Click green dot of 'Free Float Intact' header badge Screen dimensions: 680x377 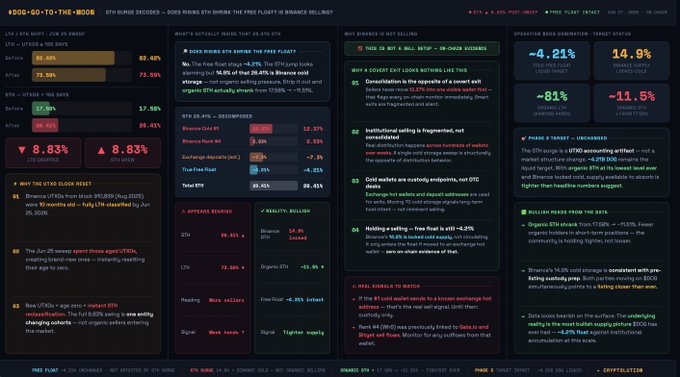click(x=546, y=12)
